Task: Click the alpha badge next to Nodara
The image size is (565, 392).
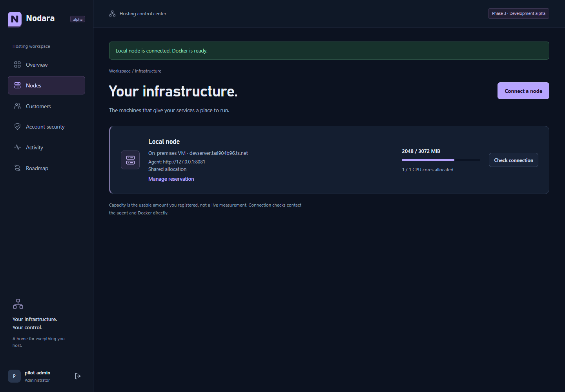Action: (x=78, y=19)
